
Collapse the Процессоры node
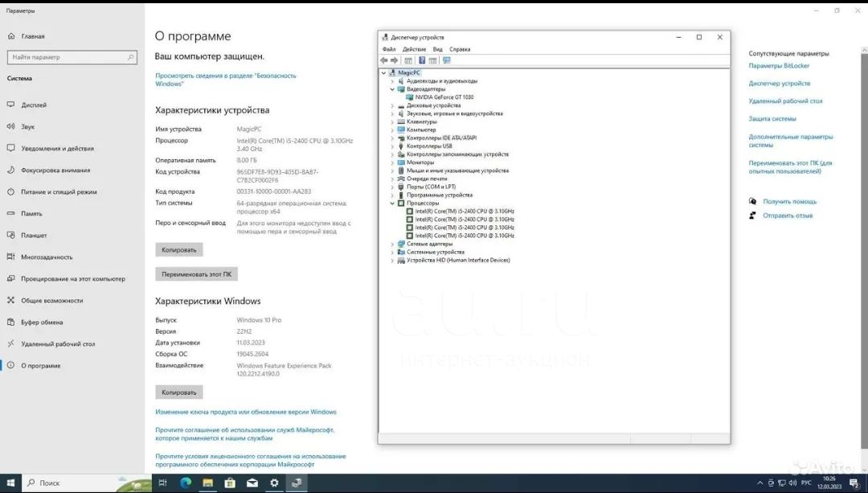point(392,203)
